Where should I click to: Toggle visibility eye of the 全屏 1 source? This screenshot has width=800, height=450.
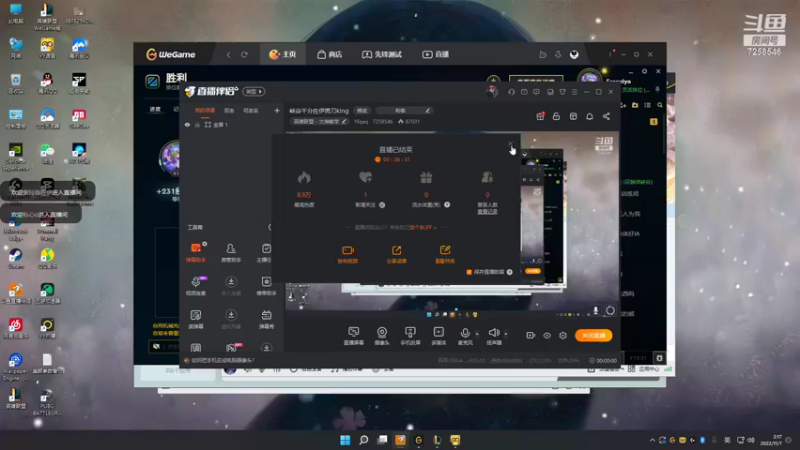click(x=187, y=124)
